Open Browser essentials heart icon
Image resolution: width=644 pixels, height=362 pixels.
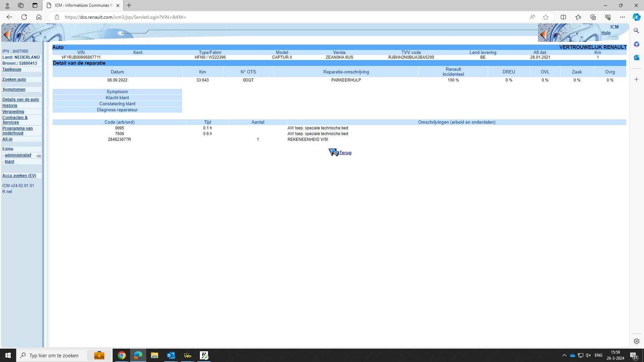pyautogui.click(x=608, y=17)
